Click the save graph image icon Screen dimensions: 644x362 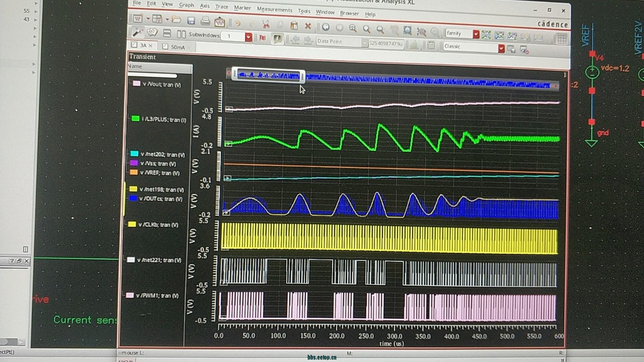219,22
